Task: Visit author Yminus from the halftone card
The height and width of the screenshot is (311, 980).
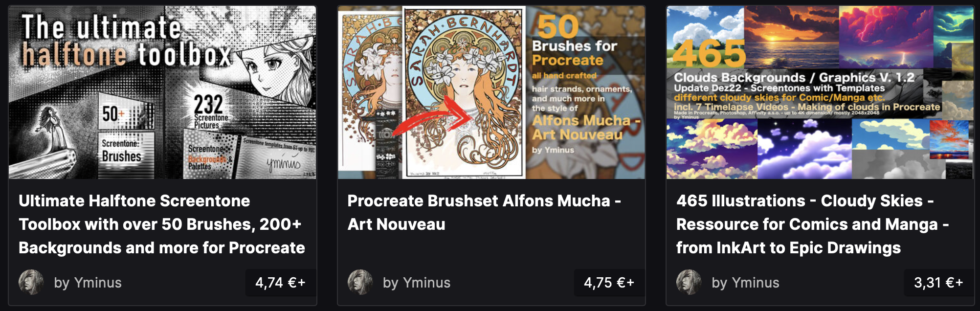Action: (x=88, y=283)
